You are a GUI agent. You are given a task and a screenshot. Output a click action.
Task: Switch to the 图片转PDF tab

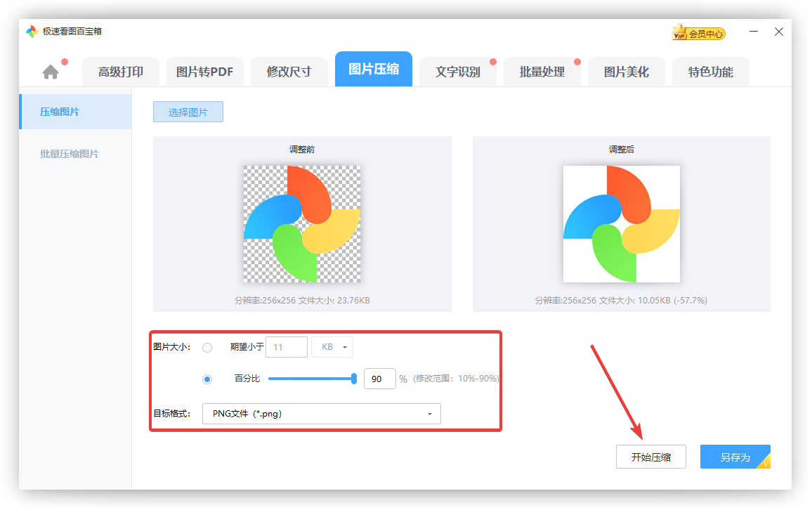(x=204, y=72)
